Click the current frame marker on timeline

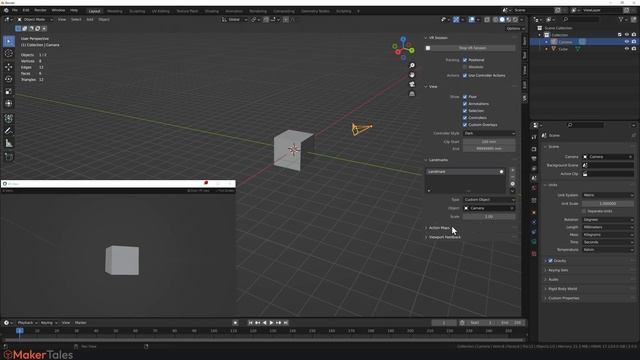(x=20, y=331)
